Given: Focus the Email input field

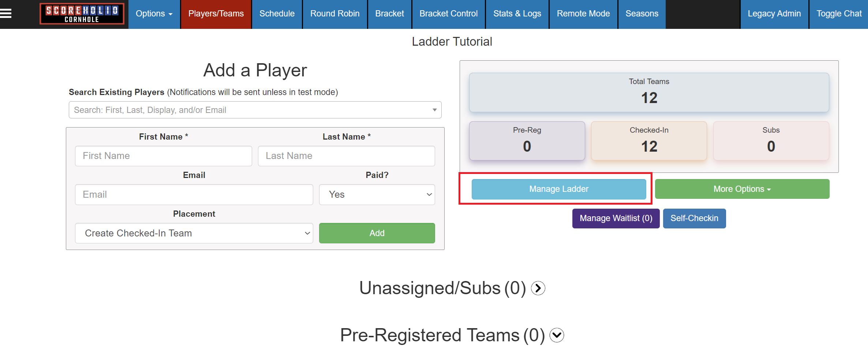Looking at the screenshot, I should click(194, 194).
